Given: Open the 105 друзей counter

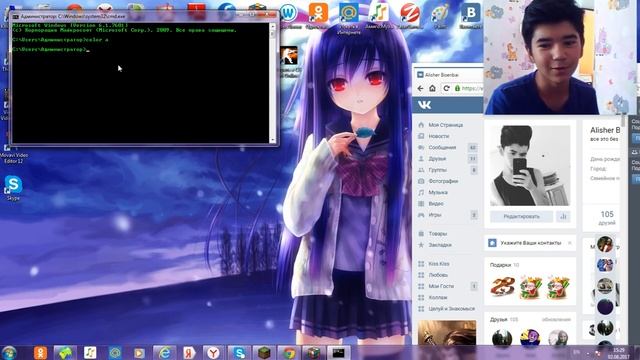Looking at the screenshot, I should 607,218.
